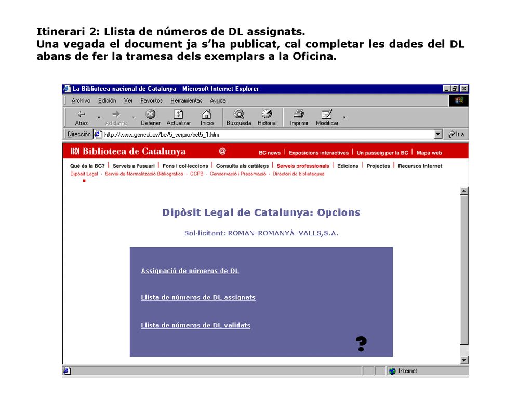532x399 pixels.
Task: Click Què és la BC? nav item
Action: 87,166
